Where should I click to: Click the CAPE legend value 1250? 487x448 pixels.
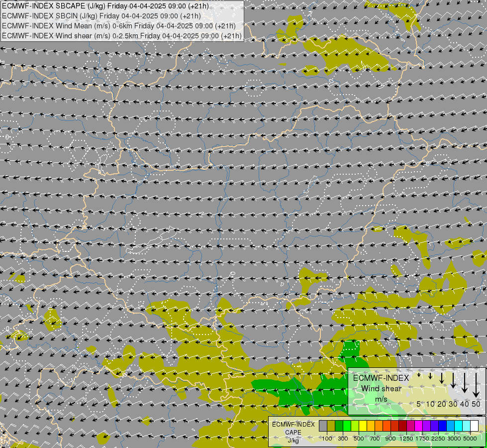pos(406,439)
